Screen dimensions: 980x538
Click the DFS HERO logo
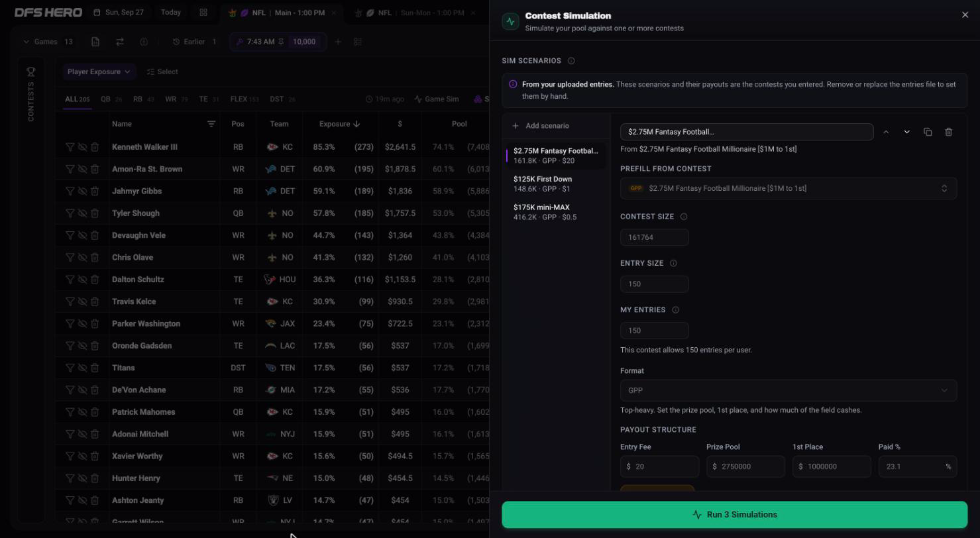48,13
